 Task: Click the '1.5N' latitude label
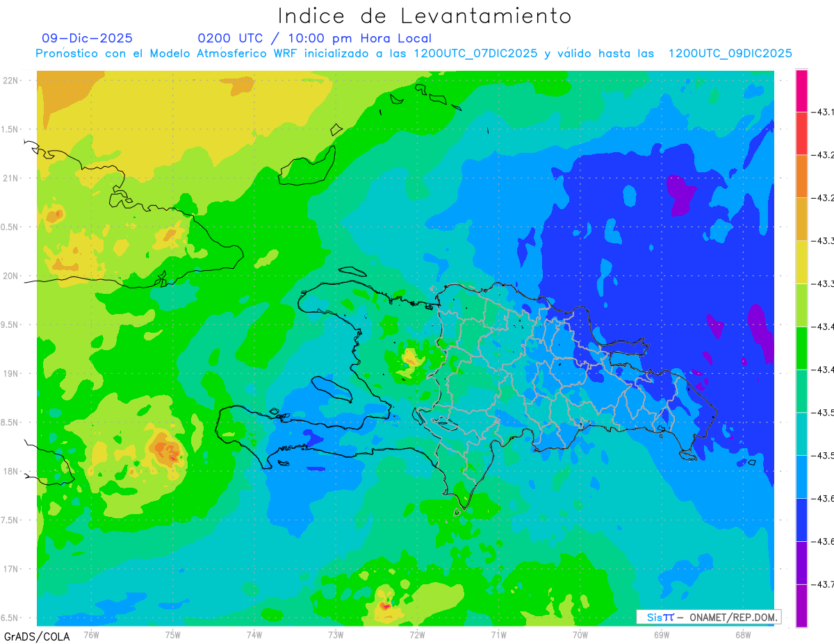pyautogui.click(x=10, y=129)
